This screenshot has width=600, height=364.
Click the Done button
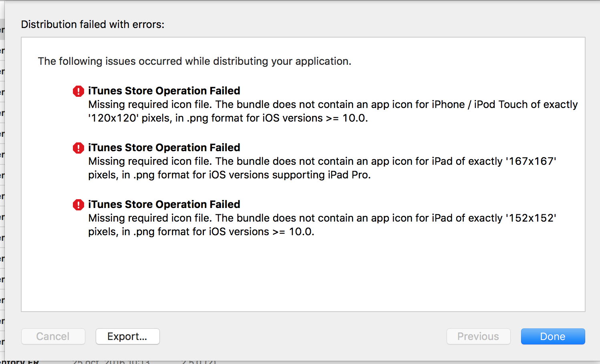tap(553, 336)
